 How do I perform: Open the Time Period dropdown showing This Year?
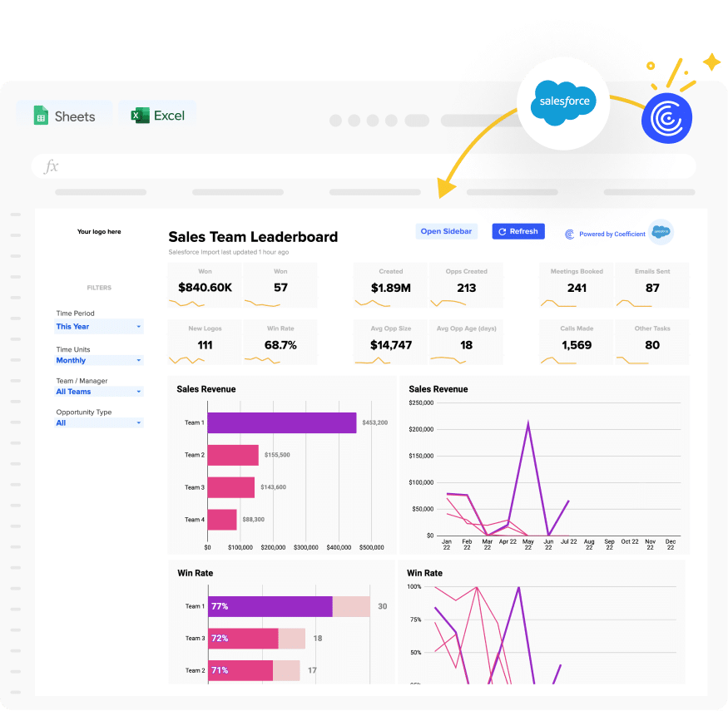(99, 327)
